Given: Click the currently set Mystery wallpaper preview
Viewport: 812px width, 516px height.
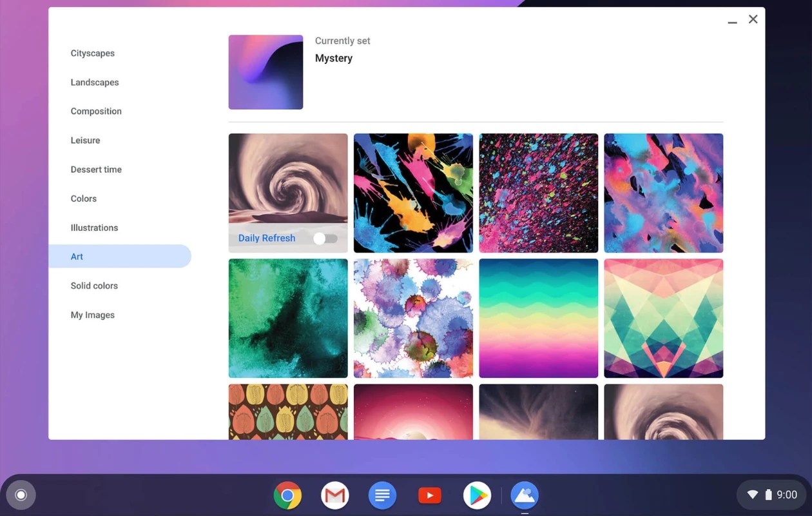Looking at the screenshot, I should pyautogui.click(x=266, y=72).
